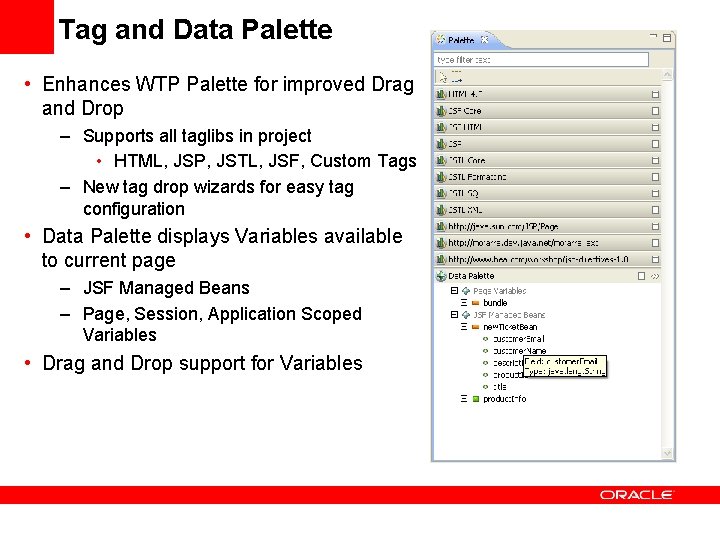Click the JSP drawer icon

[441, 144]
